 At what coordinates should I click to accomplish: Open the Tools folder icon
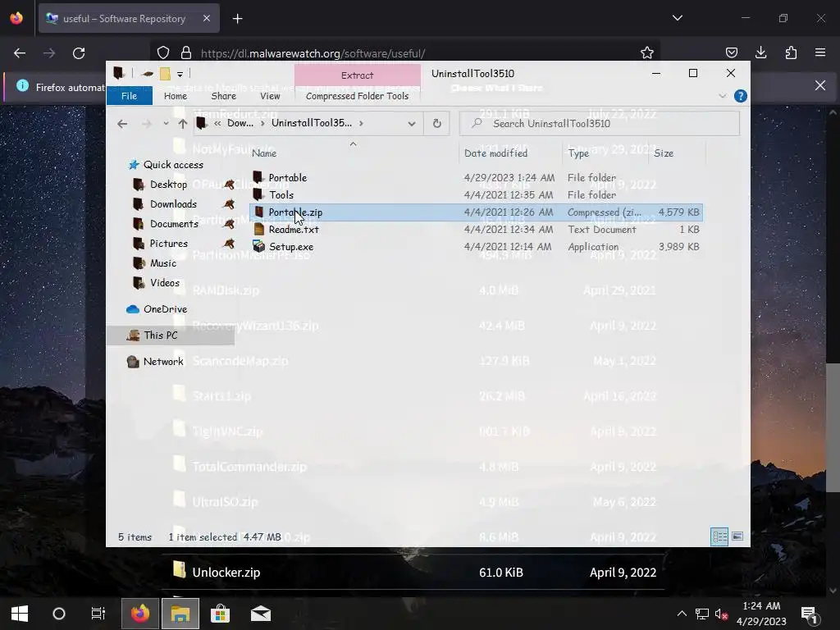pos(258,194)
